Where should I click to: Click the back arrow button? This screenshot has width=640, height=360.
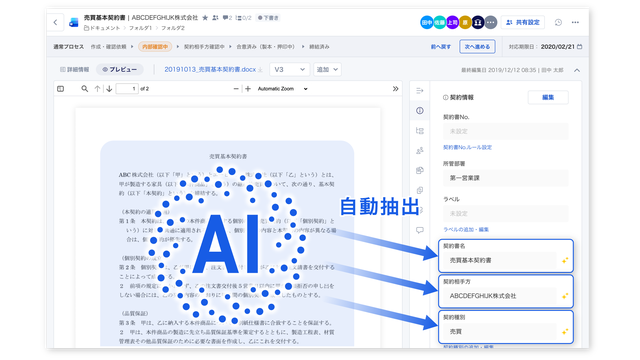[56, 22]
